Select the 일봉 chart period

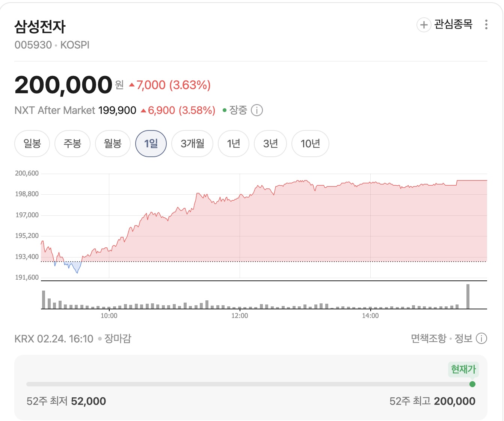[x=32, y=144]
